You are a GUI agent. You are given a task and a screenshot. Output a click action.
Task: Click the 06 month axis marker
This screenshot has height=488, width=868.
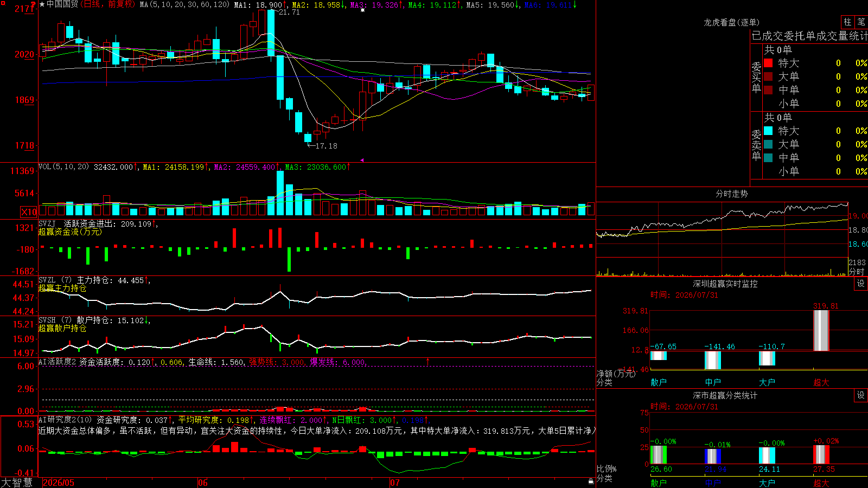click(203, 483)
